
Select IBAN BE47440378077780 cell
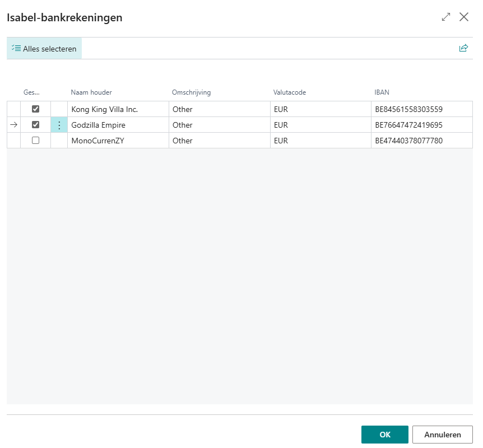(x=409, y=141)
